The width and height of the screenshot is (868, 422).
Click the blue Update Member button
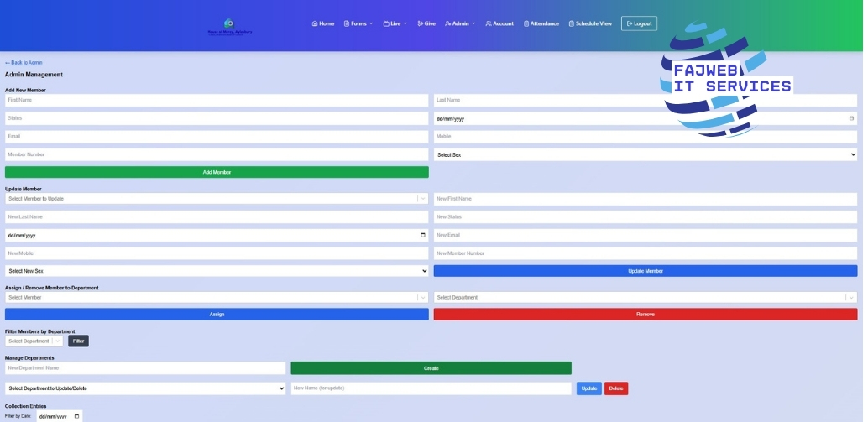click(646, 271)
